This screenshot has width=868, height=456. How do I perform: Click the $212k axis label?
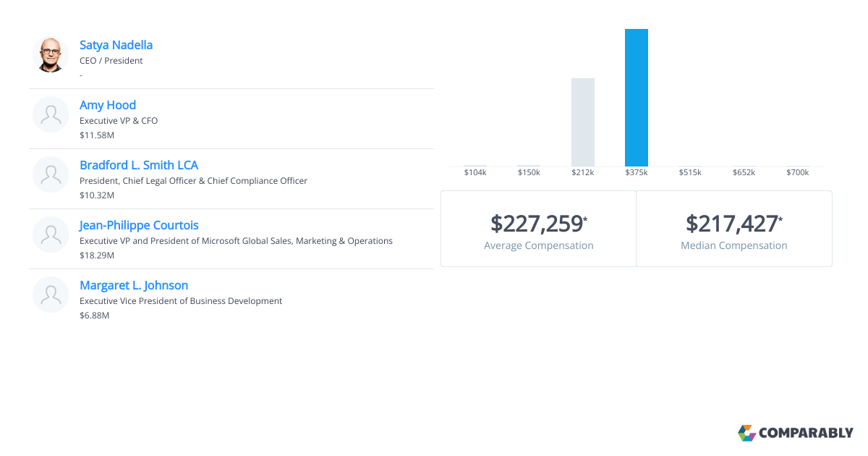(583, 172)
